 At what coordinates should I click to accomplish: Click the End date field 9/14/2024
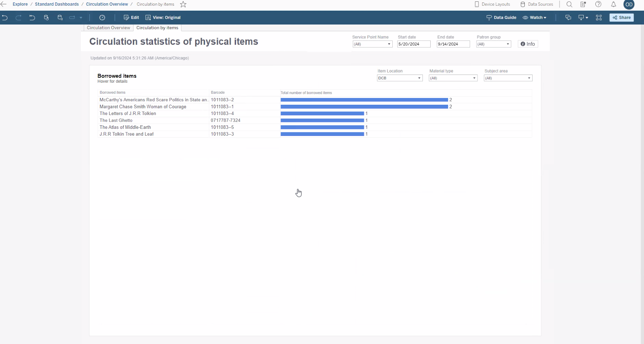453,44
